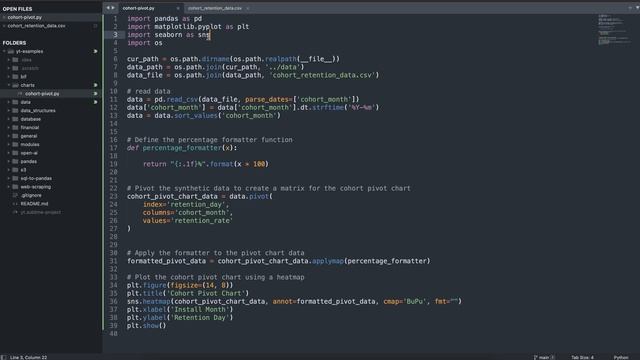
Task: Click git status badge on data folder
Action: pos(96,102)
